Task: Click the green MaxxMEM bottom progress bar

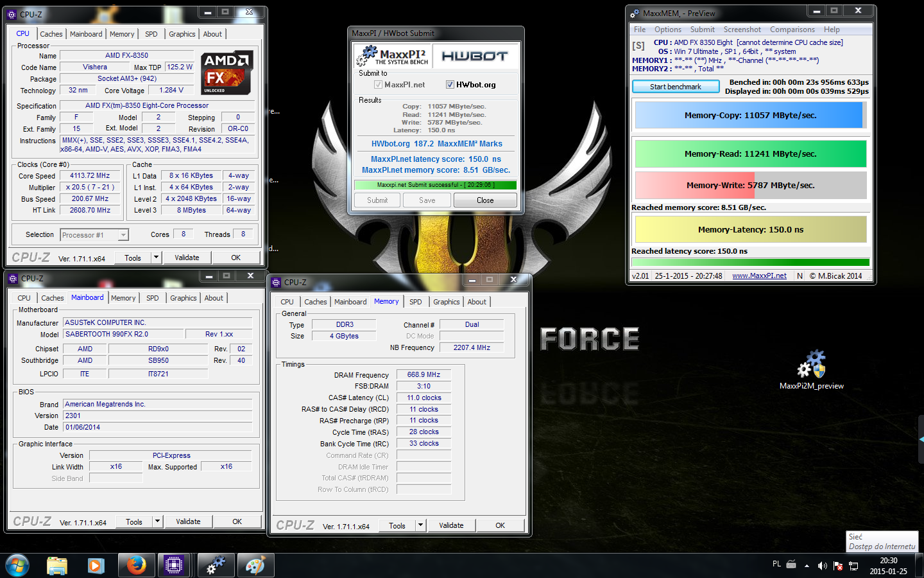Action: pos(750,262)
